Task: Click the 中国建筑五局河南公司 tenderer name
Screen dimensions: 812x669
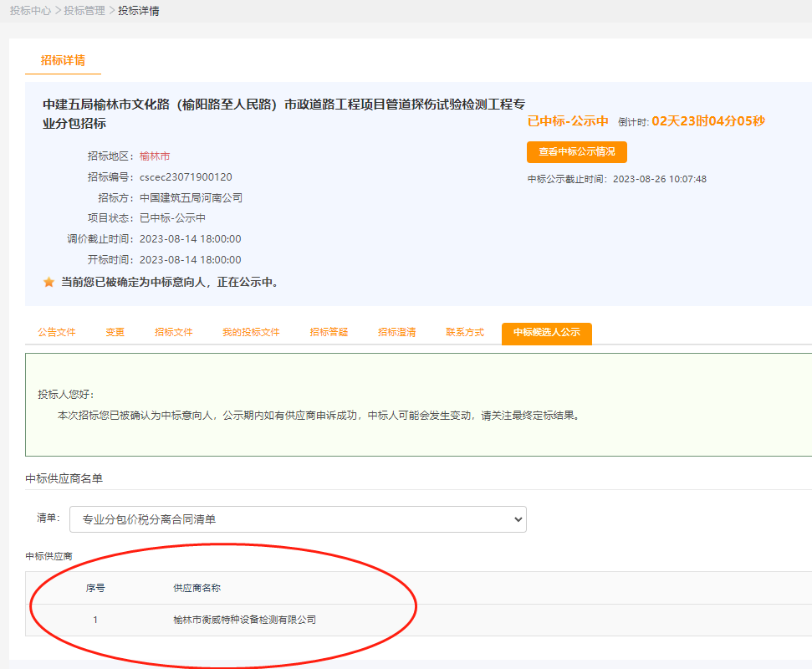Action: [x=192, y=198]
